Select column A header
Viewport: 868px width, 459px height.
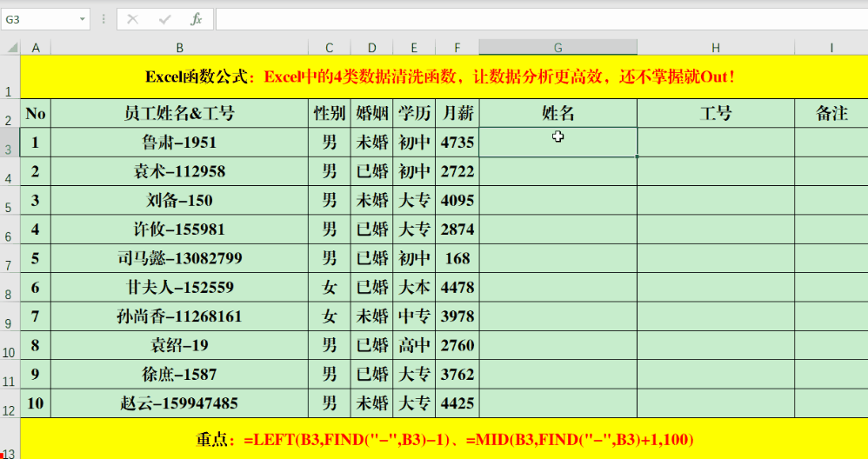36,48
